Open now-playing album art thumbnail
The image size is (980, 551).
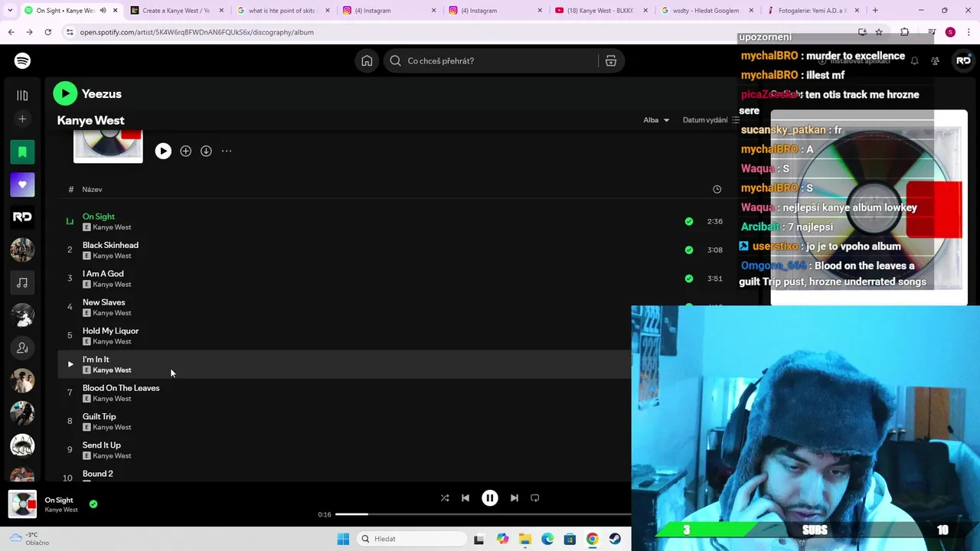point(22,504)
